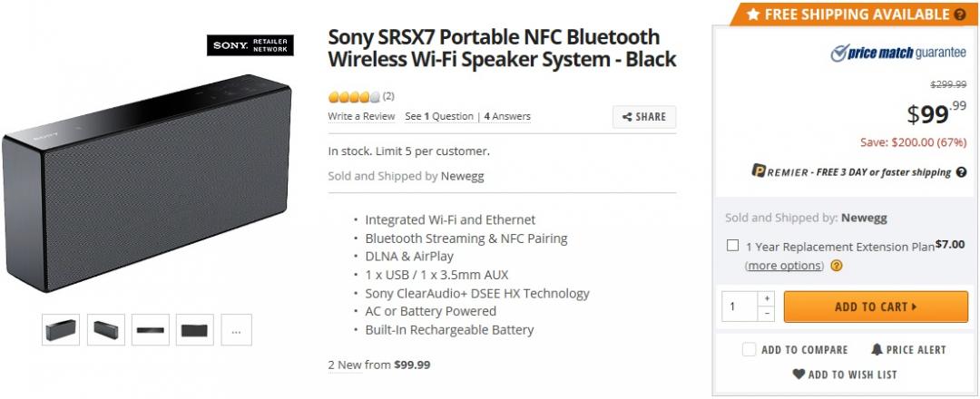View the 1 Question link
Image resolution: width=980 pixels, height=399 pixels.
440,116
